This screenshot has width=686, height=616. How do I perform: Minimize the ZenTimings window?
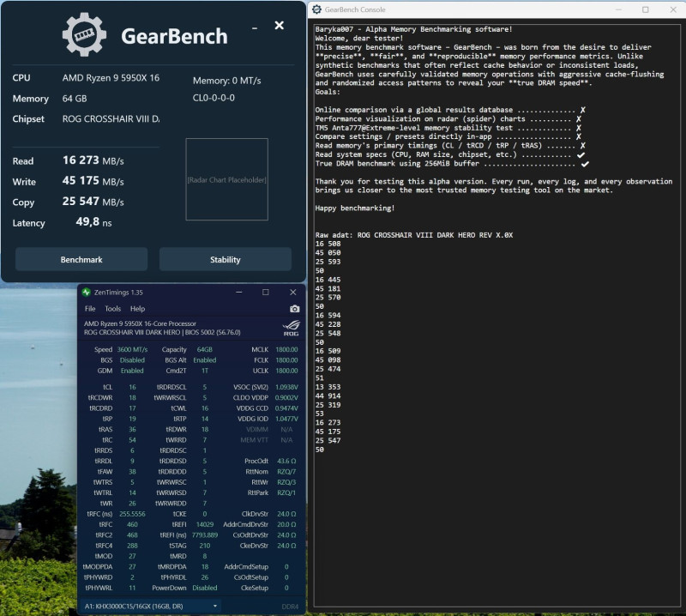tap(239, 292)
